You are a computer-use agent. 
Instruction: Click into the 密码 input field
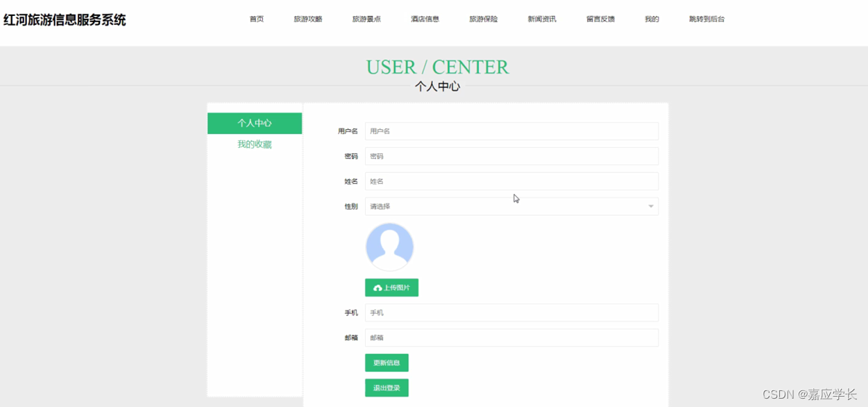click(x=511, y=156)
